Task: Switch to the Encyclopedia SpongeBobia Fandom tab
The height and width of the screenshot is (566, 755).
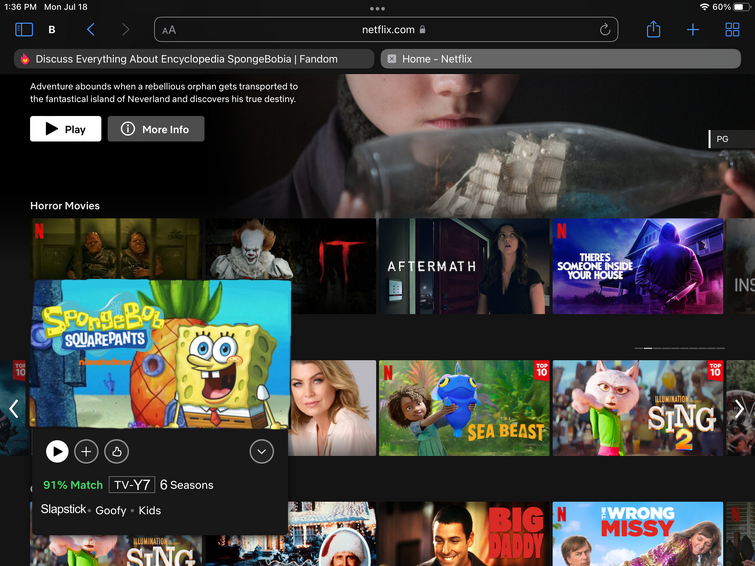Action: tap(194, 59)
